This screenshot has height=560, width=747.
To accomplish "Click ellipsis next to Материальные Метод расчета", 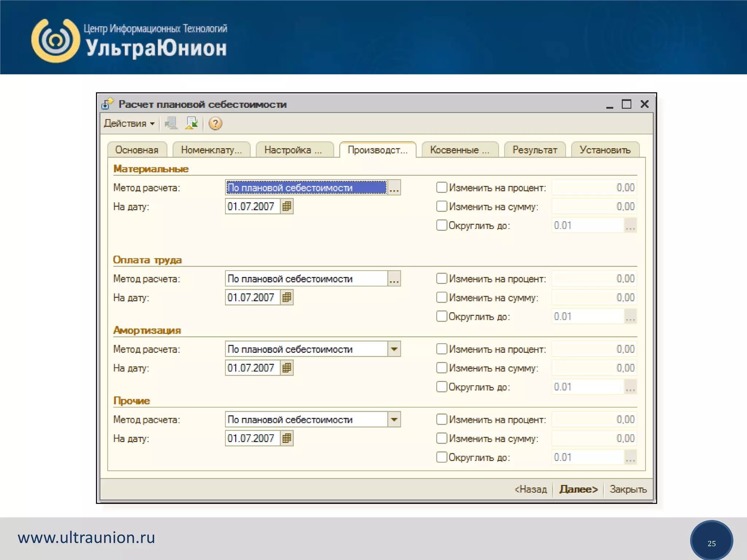I will tap(394, 187).
